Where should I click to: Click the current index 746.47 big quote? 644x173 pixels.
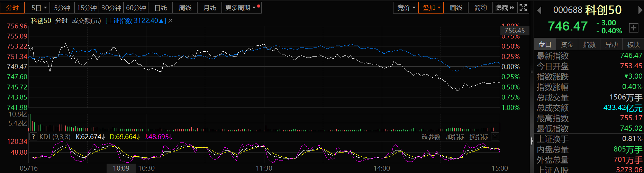pyautogui.click(x=568, y=26)
